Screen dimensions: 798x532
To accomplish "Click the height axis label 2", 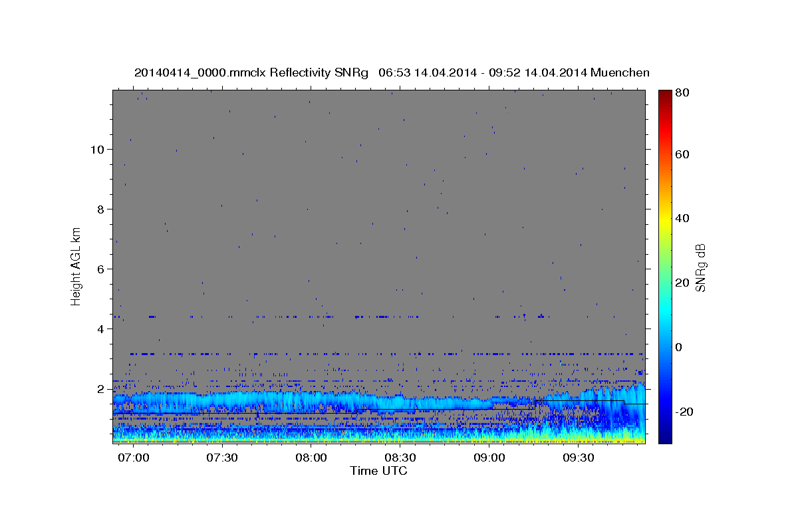I will click(x=100, y=389).
